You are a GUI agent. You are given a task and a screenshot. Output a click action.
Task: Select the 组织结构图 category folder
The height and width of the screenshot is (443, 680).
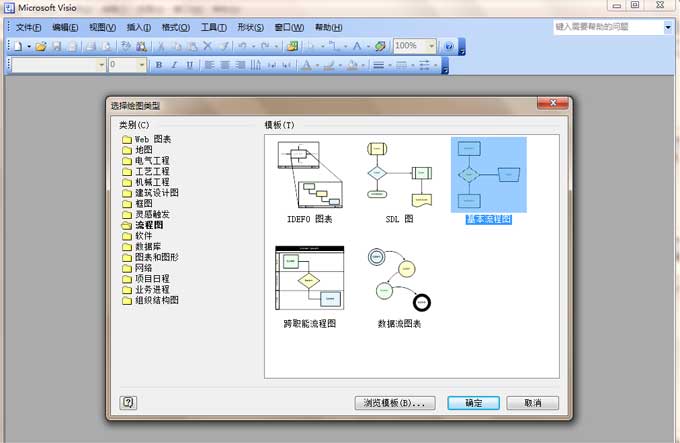pyautogui.click(x=156, y=300)
